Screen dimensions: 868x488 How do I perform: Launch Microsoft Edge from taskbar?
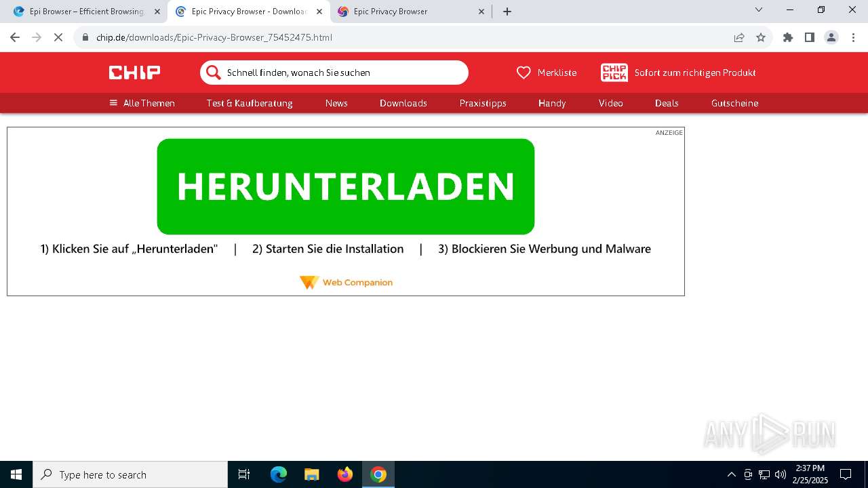point(279,474)
